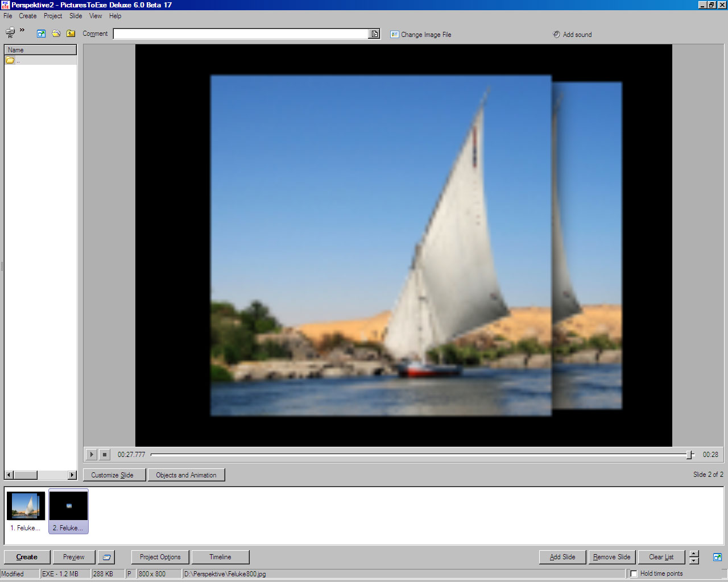Open the Project menu
The height and width of the screenshot is (582, 728).
[x=53, y=16]
